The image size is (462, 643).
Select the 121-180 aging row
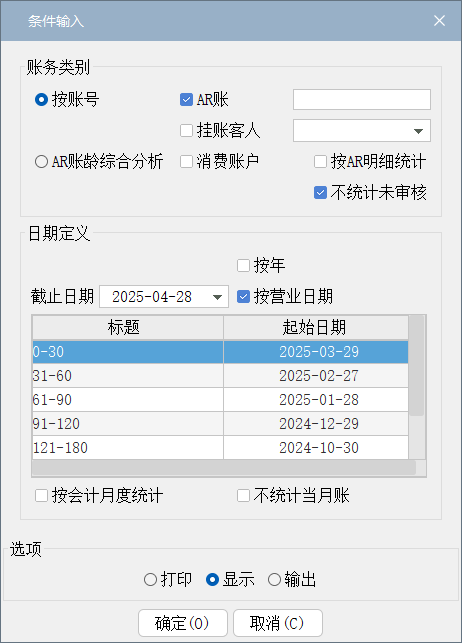click(220, 448)
